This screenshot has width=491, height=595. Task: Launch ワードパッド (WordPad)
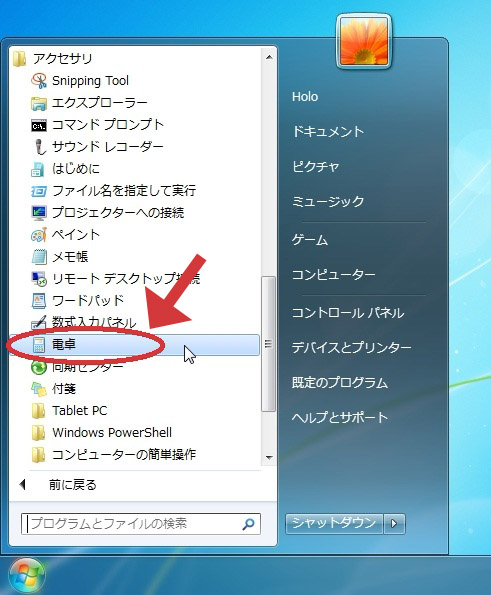tap(88, 301)
